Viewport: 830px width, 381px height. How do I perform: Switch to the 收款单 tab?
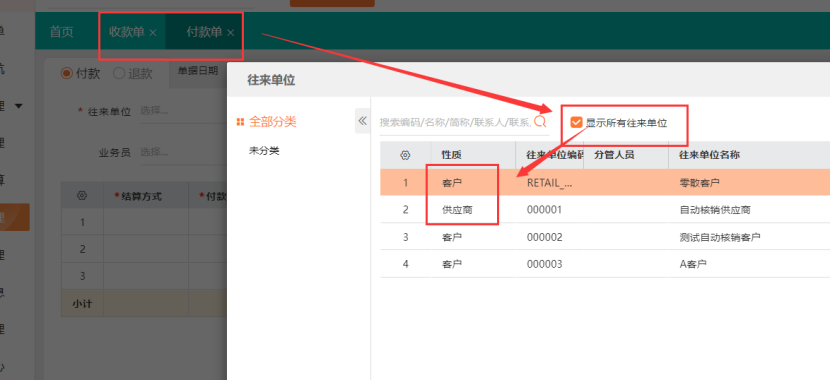(x=127, y=32)
